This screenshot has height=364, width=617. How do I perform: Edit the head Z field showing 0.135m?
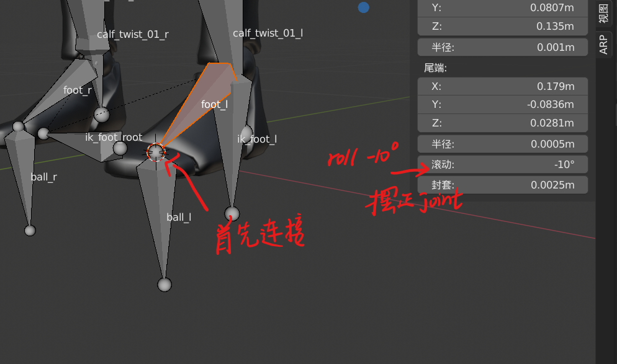502,26
